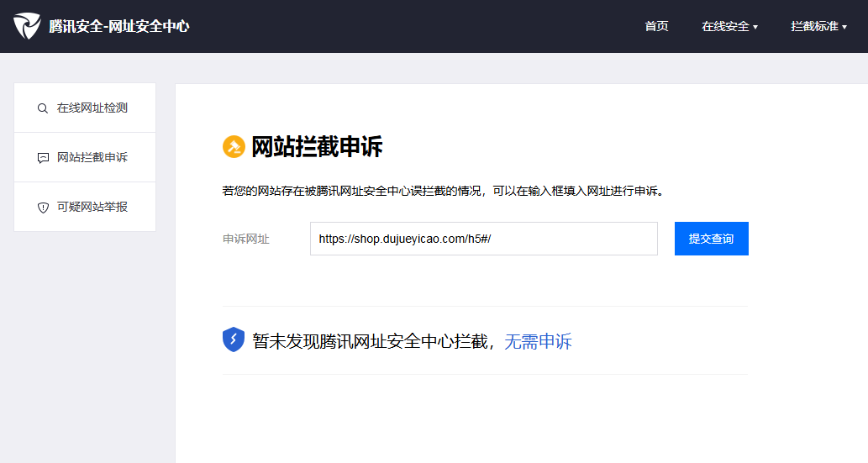Click the chat bubble icon beside 网站拦截申诉
This screenshot has height=463, width=868.
[x=43, y=158]
